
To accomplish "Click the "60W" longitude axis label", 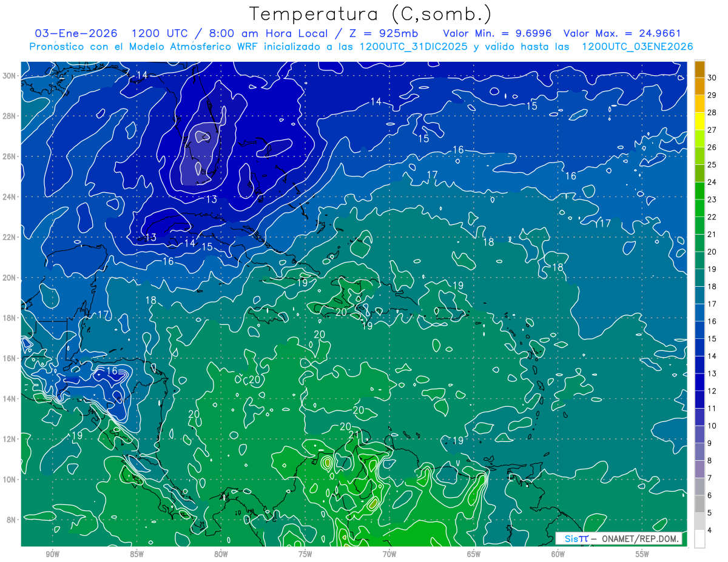I will pos(558,554).
